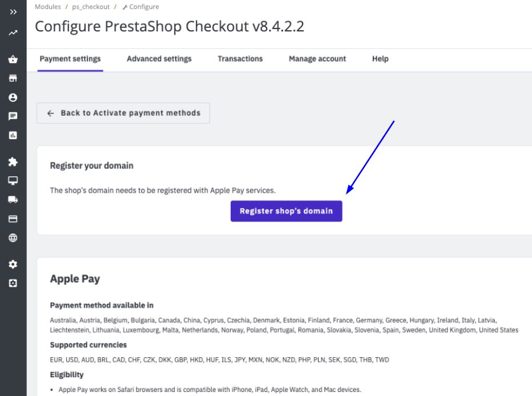Screen dimensions: 532x396
Task: Open Shop Parameters gear icon
Action: [13, 264]
